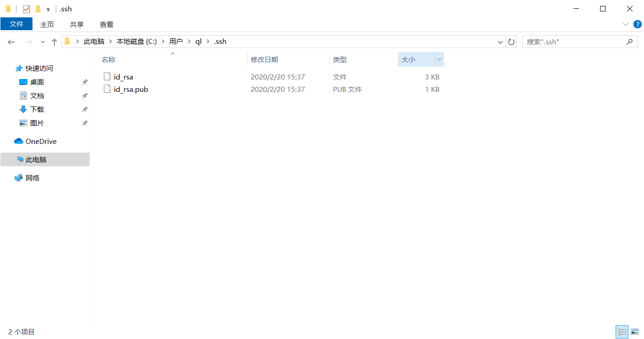Click the 搜索 .ssh search field

coord(574,42)
